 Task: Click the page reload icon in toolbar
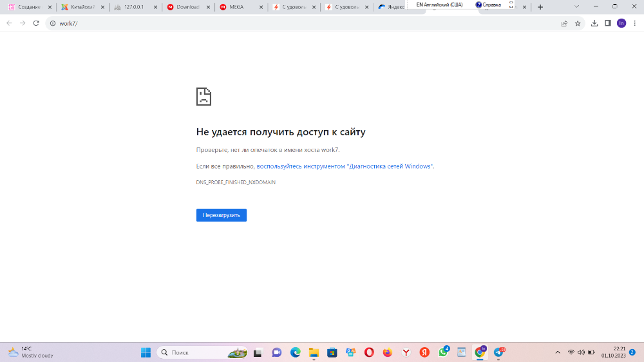[35, 23]
